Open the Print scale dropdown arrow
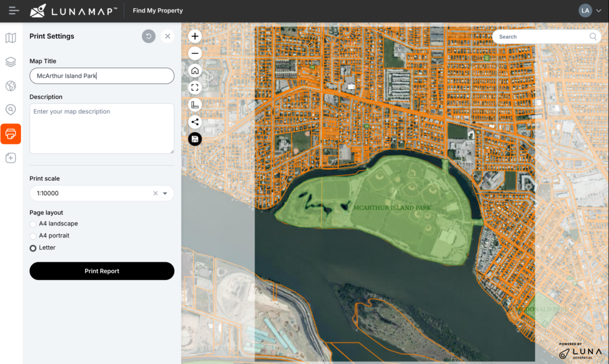 pos(165,193)
